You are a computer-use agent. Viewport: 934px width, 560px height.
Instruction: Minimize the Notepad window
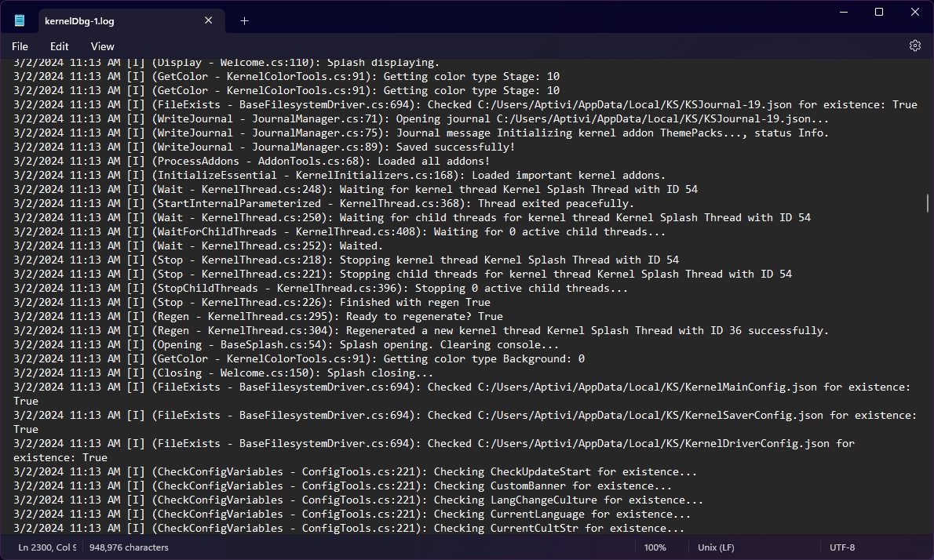844,12
